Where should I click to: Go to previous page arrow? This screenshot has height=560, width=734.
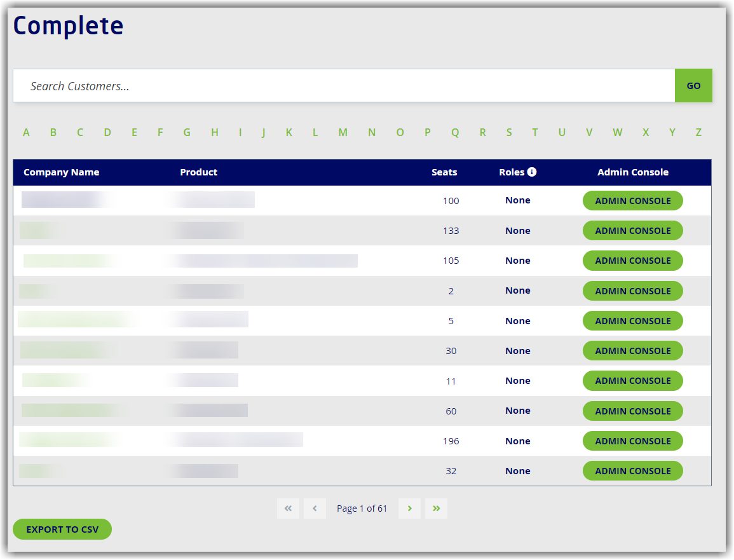(315, 509)
